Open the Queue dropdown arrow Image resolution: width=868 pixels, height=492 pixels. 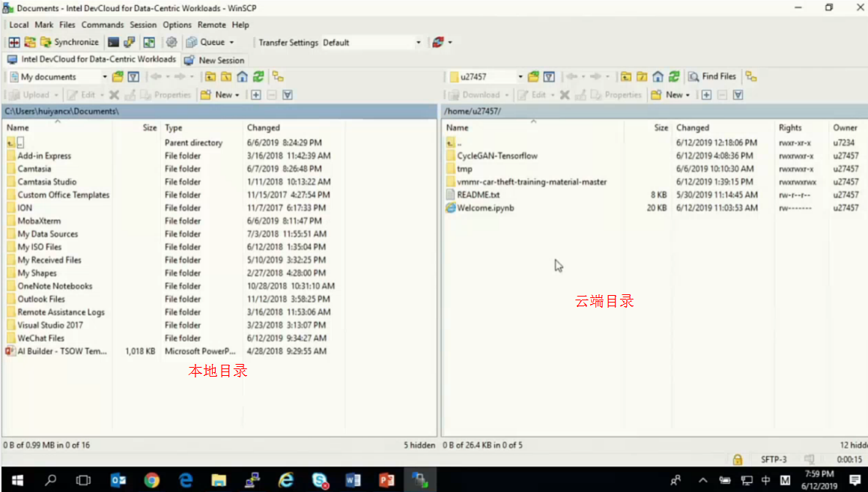[x=232, y=43]
